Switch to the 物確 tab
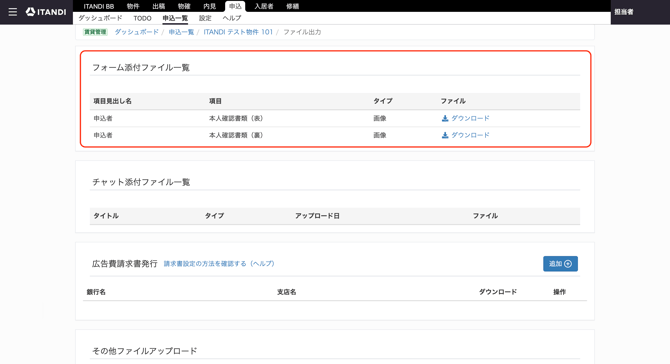670x364 pixels. pyautogui.click(x=184, y=6)
